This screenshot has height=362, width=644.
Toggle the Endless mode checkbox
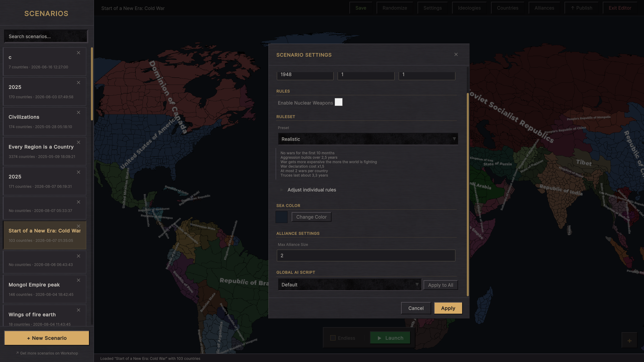333,338
